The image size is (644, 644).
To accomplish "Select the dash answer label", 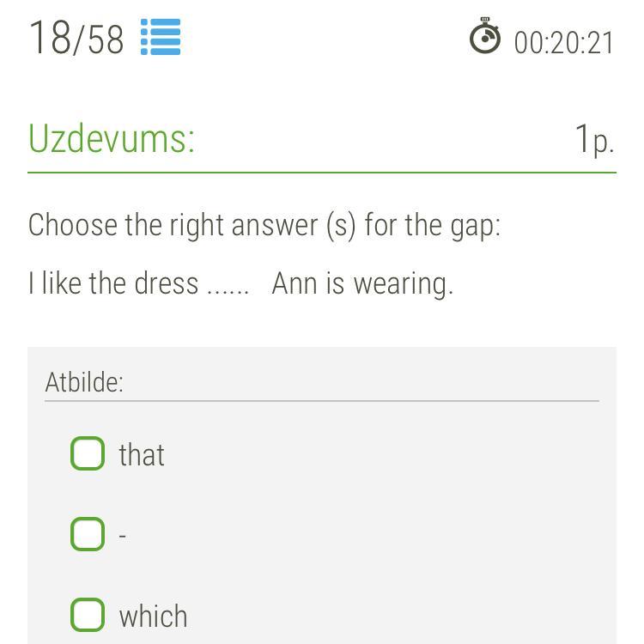I will [123, 536].
